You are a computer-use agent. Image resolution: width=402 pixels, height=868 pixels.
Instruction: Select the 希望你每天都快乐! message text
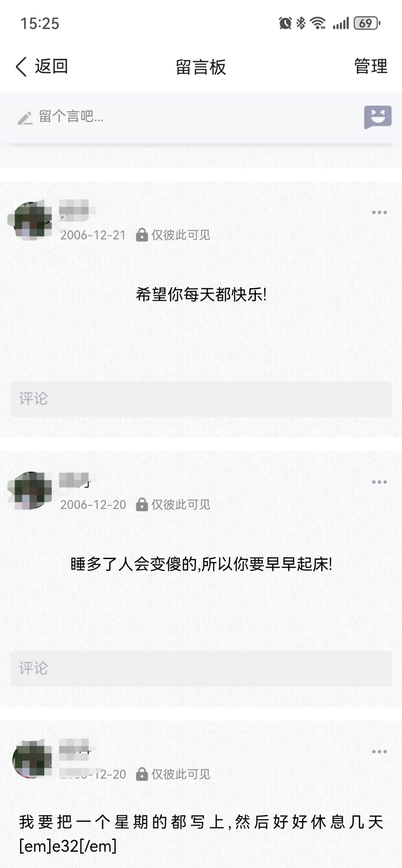tap(201, 295)
